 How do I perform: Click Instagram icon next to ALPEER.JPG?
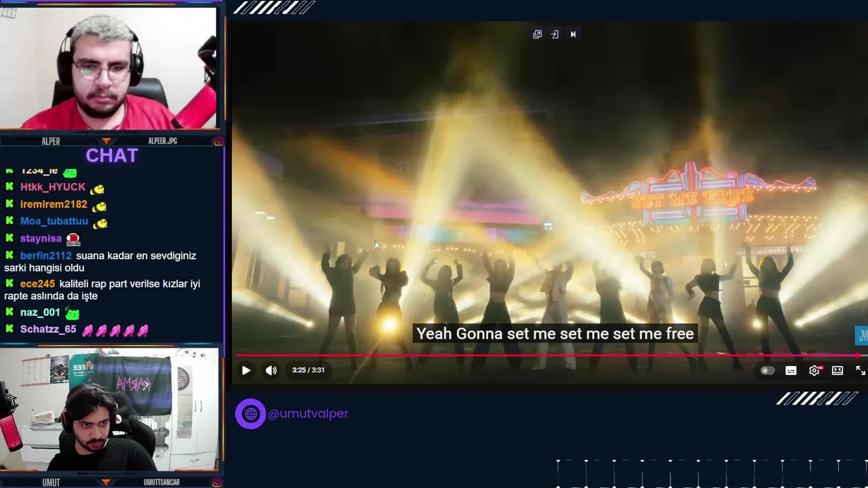tap(218, 141)
